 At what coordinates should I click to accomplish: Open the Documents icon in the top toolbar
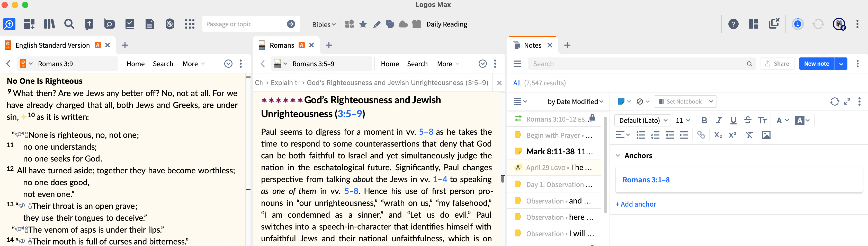click(x=150, y=24)
